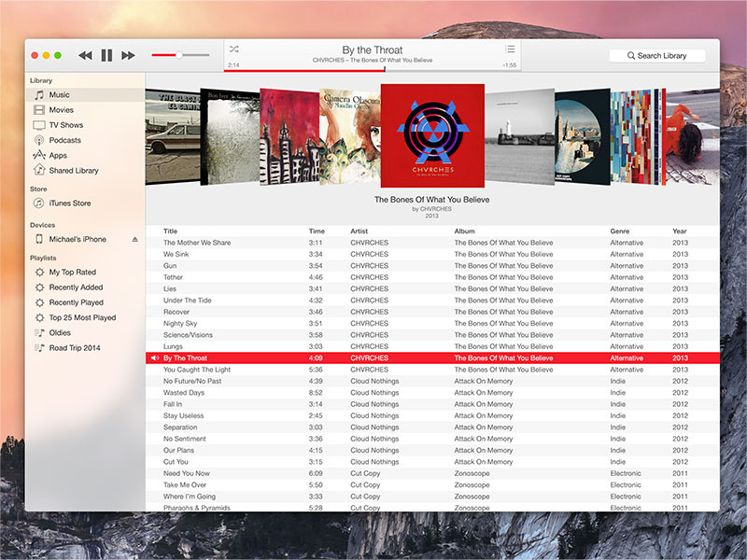The image size is (747, 560).
Task: Select the song Wasted Days
Action: tap(432, 393)
